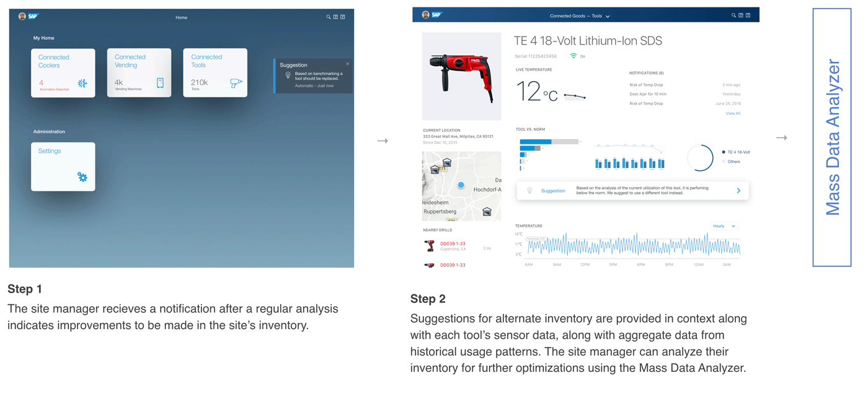Viewport: 868px width, 393px height.
Task: Click the "210k Tools" count
Action: (200, 85)
